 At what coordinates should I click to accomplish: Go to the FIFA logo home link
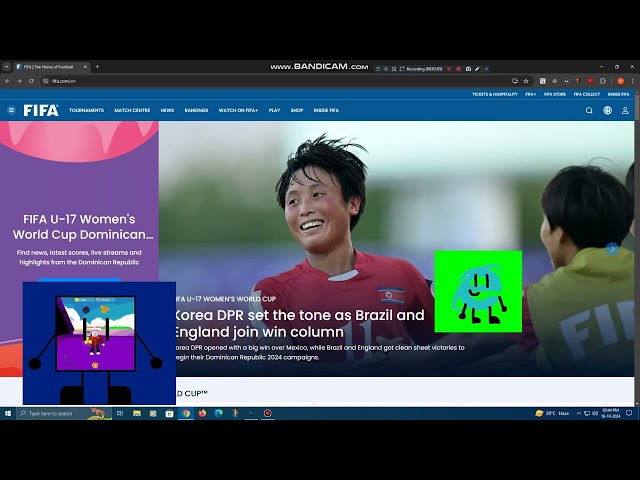41,110
